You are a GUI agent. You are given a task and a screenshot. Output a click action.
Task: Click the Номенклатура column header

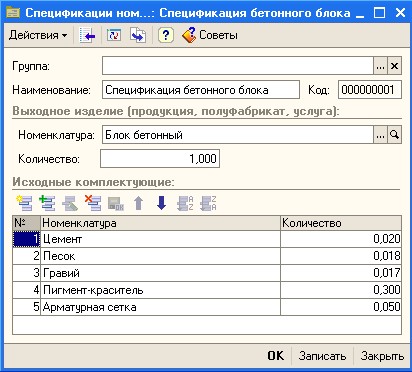click(x=160, y=223)
